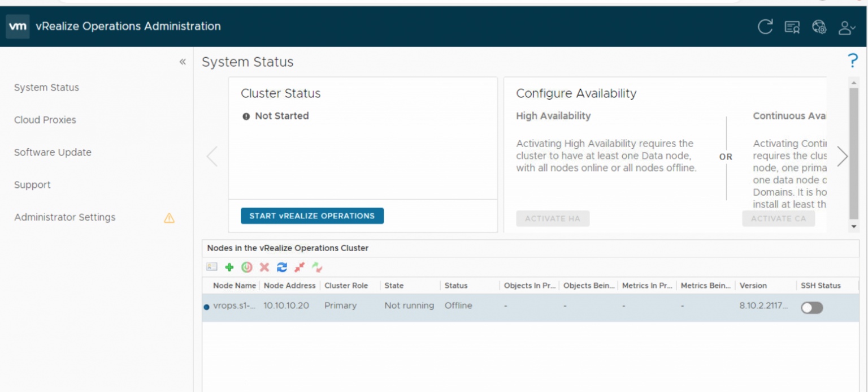Switch to the Software Update section
Screen dimensions: 868x392
pos(52,152)
